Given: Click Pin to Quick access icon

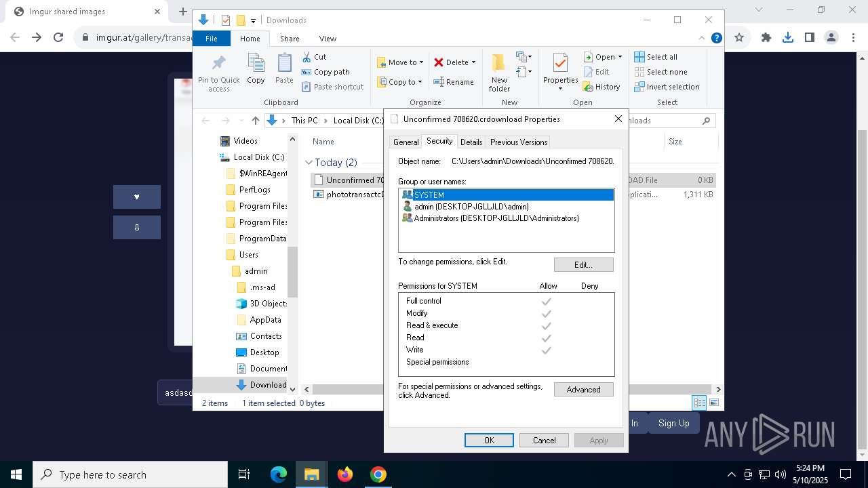Looking at the screenshot, I should 218,73.
